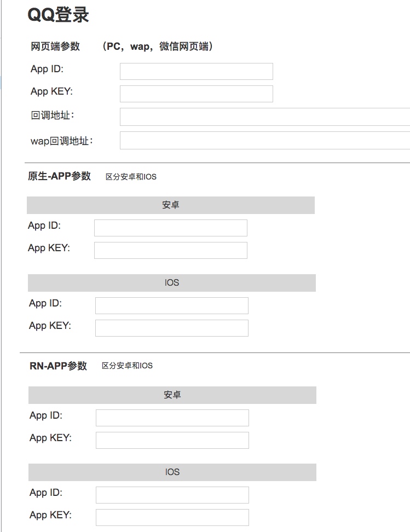Click IOS header bar under RN-APP参数
This screenshot has width=410, height=532.
coord(172,472)
